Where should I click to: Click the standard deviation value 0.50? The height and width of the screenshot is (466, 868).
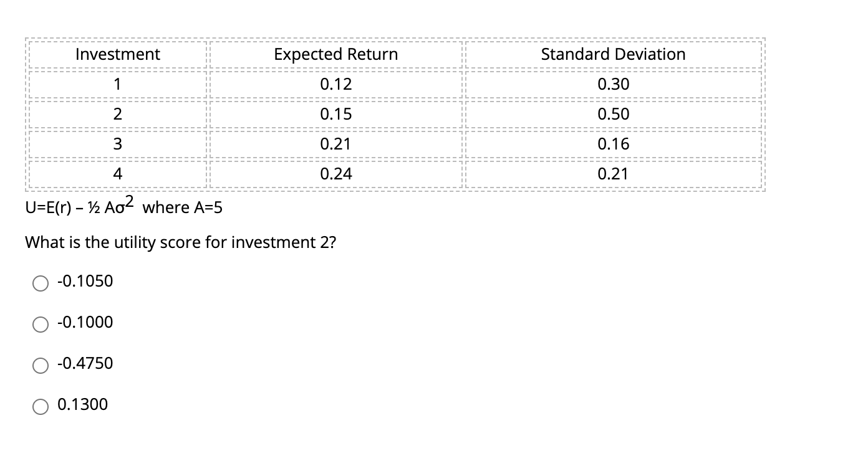613,114
